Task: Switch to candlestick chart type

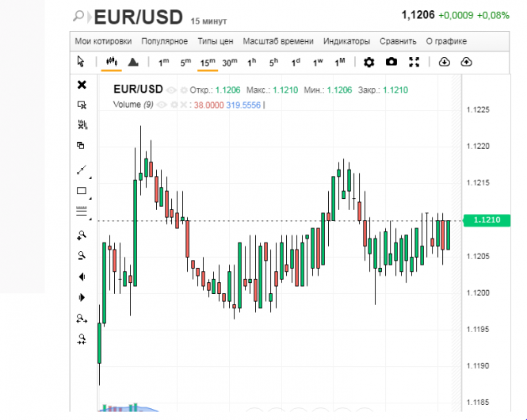Action: click(x=111, y=62)
